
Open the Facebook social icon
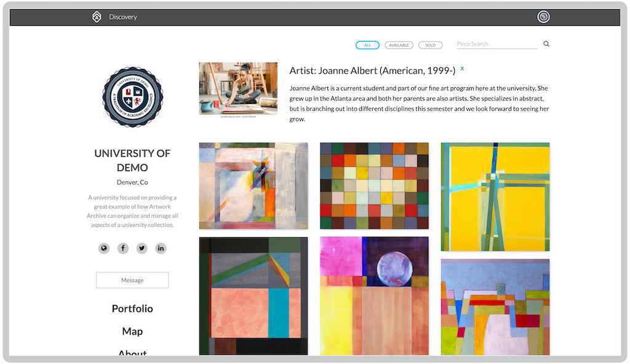123,248
